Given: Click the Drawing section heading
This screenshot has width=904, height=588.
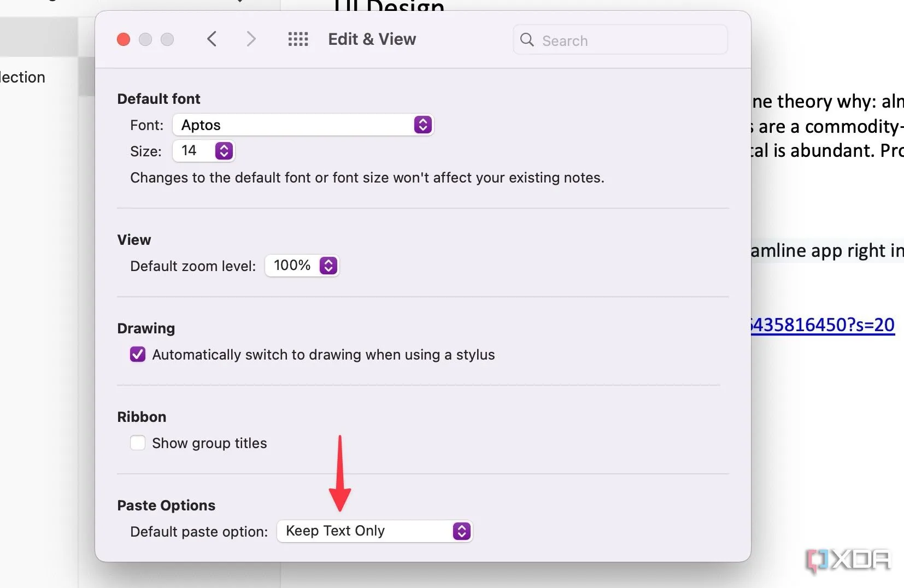Looking at the screenshot, I should [x=146, y=328].
